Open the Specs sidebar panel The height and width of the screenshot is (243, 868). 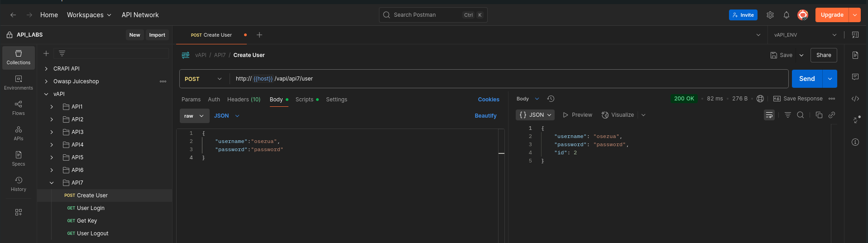(19, 159)
